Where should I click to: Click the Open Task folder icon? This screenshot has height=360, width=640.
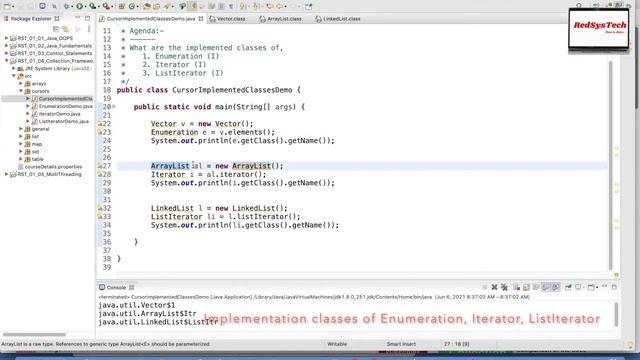click(156, 6)
